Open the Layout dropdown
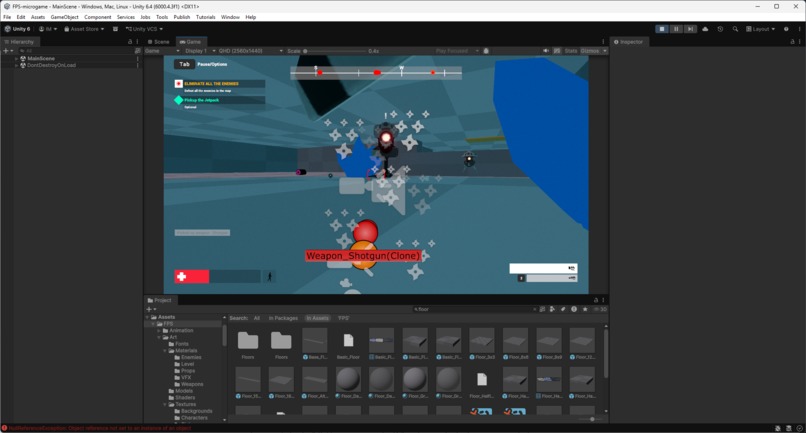 (760, 29)
